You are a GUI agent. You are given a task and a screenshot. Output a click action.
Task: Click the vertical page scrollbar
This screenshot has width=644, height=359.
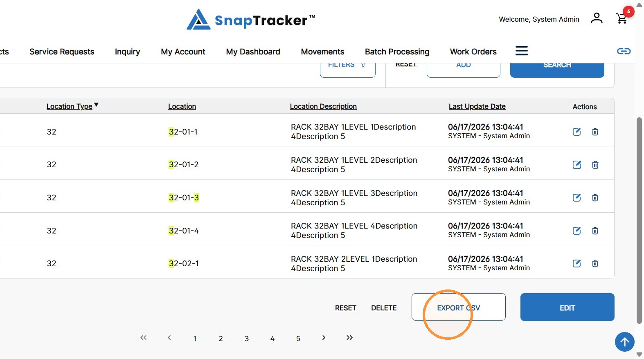(x=639, y=221)
